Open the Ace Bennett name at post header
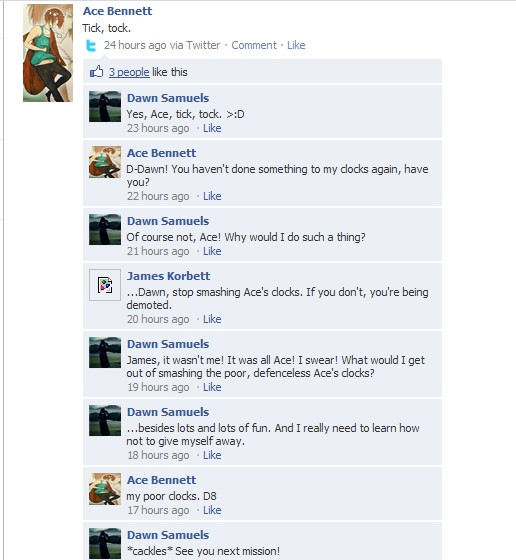 tap(117, 11)
